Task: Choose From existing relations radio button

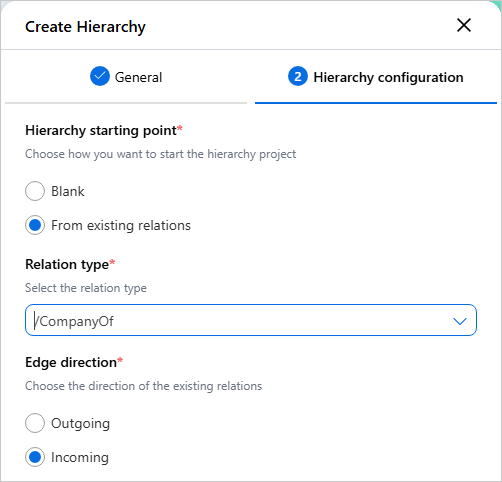Action: (35, 225)
